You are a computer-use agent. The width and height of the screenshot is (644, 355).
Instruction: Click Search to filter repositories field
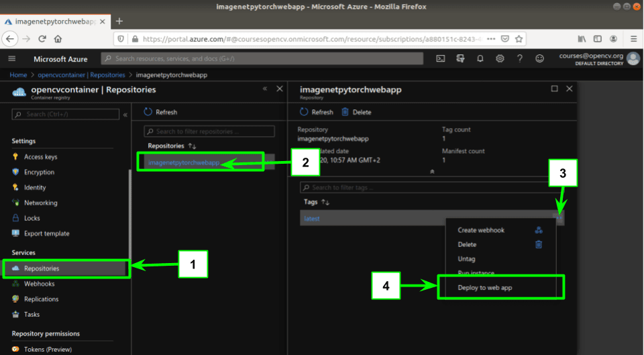point(209,132)
